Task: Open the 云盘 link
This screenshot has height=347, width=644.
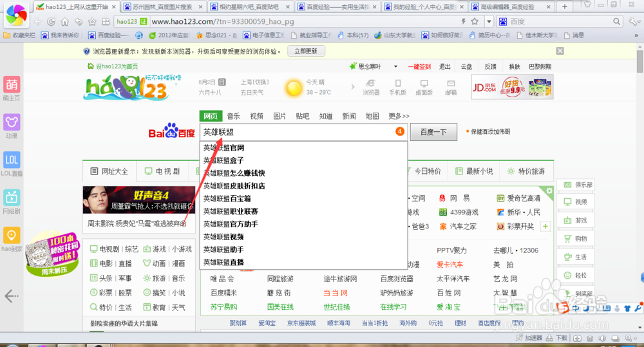Action: tap(466, 66)
